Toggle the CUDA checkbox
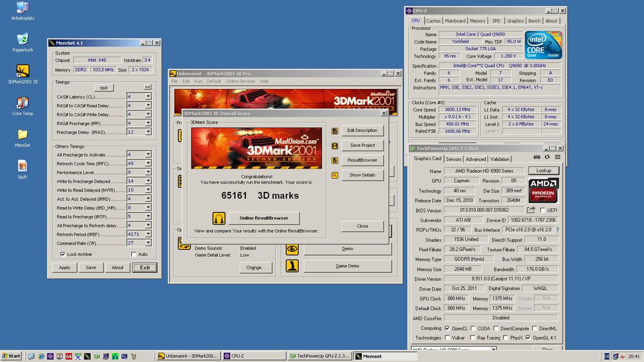644x362 pixels. click(x=473, y=328)
